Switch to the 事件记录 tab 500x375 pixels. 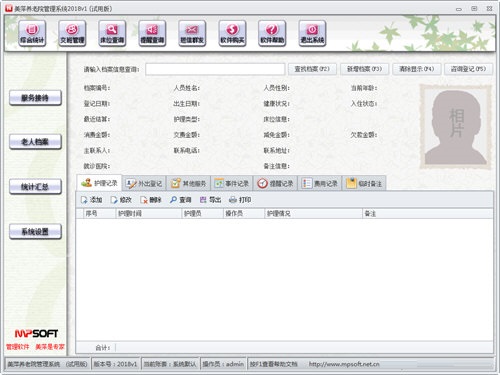[x=232, y=184]
